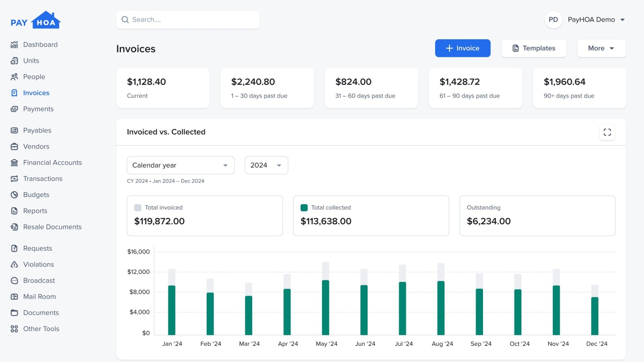Click the Dashboard chart icon in sidebar
Screen dimensions: 644x362
pyautogui.click(x=14, y=45)
